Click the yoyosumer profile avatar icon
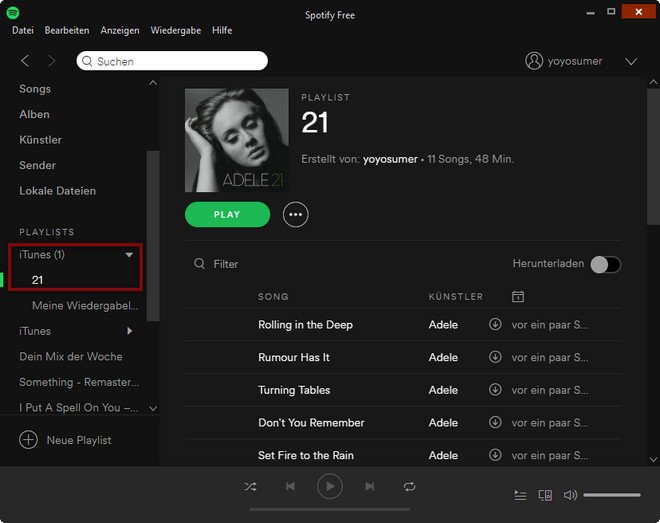 pyautogui.click(x=534, y=61)
